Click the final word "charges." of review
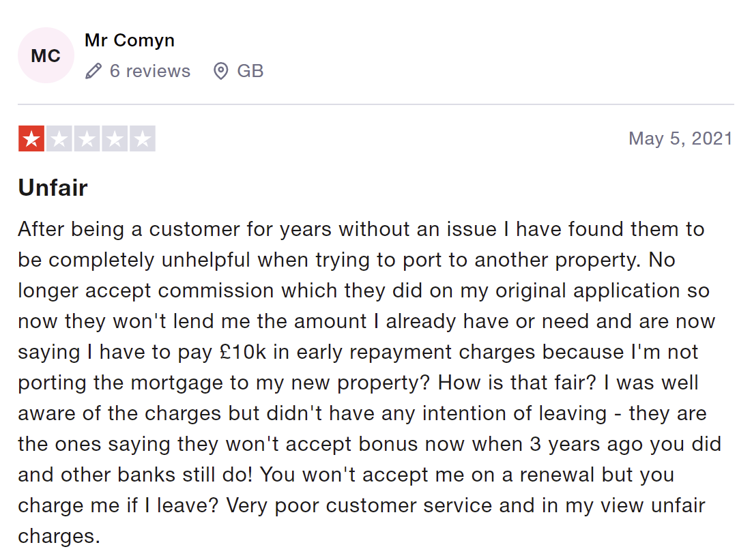The height and width of the screenshot is (560, 752). [x=59, y=536]
